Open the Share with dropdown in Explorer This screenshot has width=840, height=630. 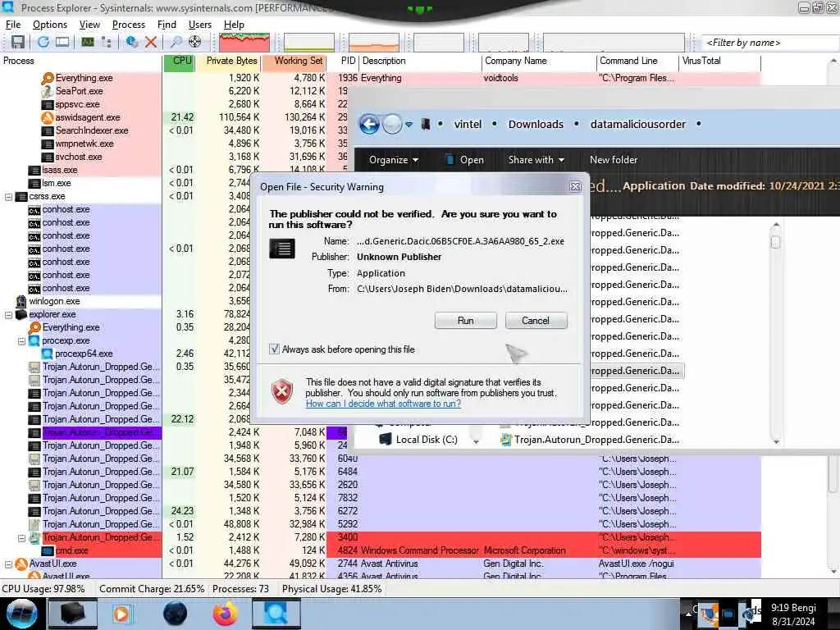536,160
